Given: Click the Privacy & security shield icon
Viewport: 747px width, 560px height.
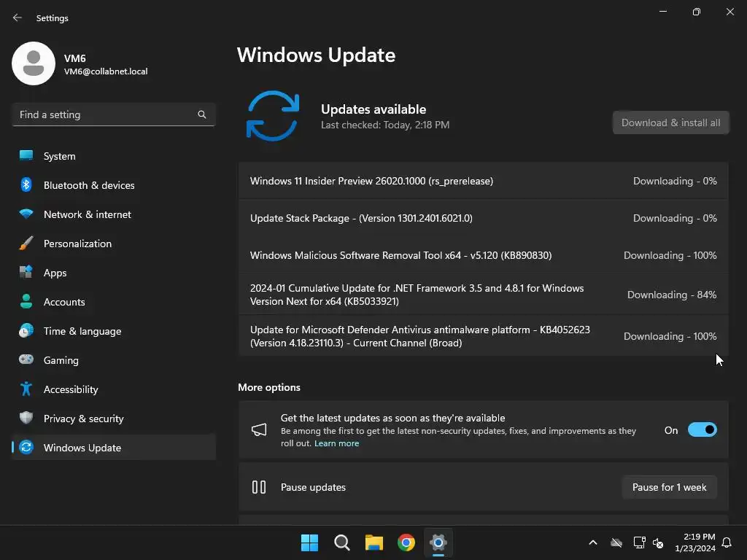Looking at the screenshot, I should pyautogui.click(x=26, y=418).
